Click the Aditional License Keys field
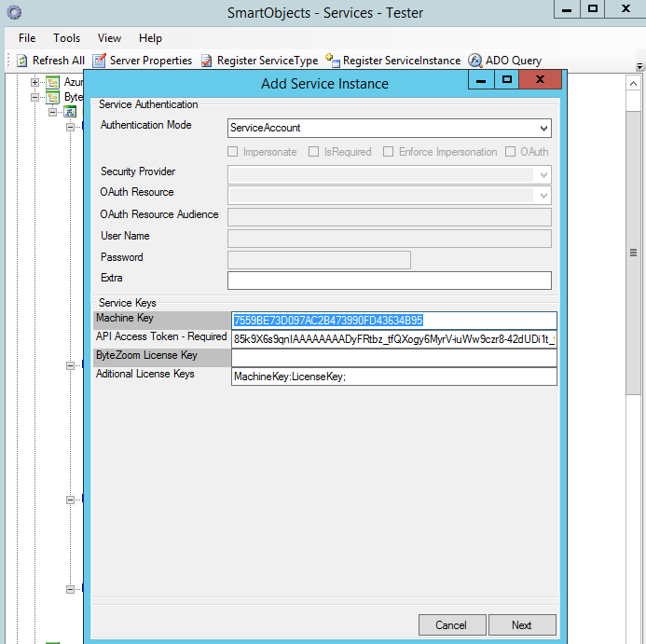 394,377
